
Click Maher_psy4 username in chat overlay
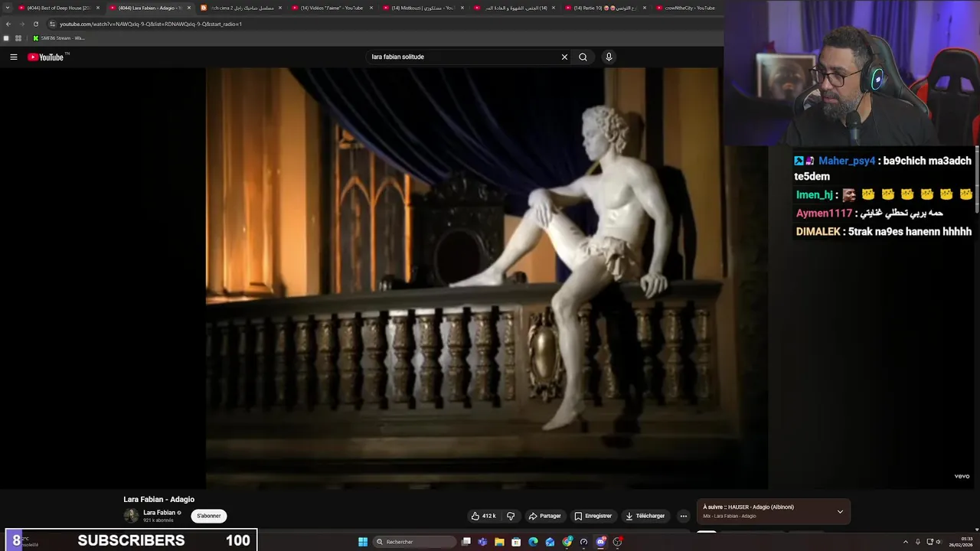pos(846,161)
